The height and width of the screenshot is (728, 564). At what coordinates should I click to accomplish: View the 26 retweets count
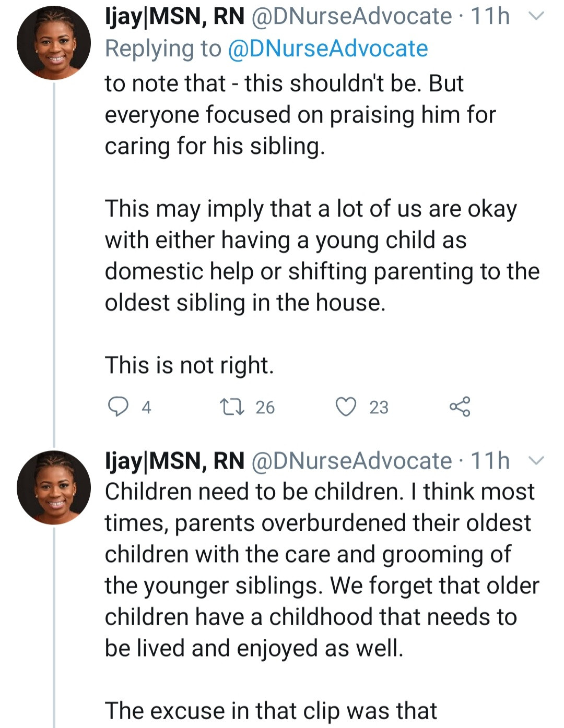[265, 407]
